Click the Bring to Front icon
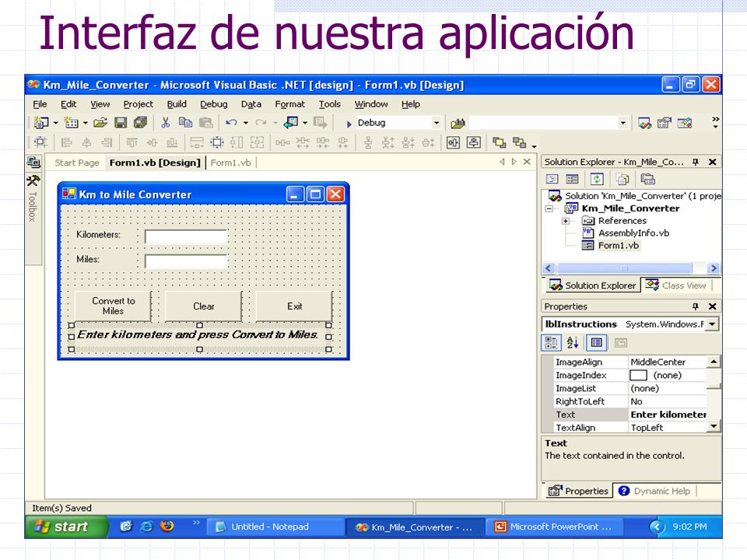Screen dimensions: 747x560 pos(499,142)
